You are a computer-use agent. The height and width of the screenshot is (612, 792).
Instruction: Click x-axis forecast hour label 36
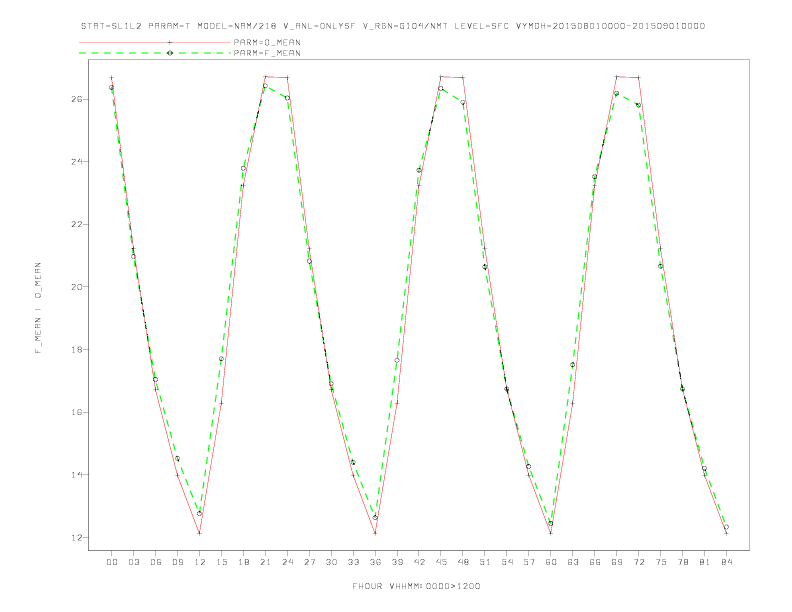coord(375,562)
